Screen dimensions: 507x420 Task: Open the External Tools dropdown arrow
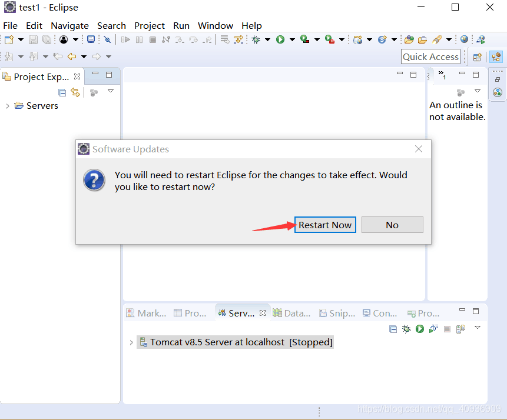(342, 40)
